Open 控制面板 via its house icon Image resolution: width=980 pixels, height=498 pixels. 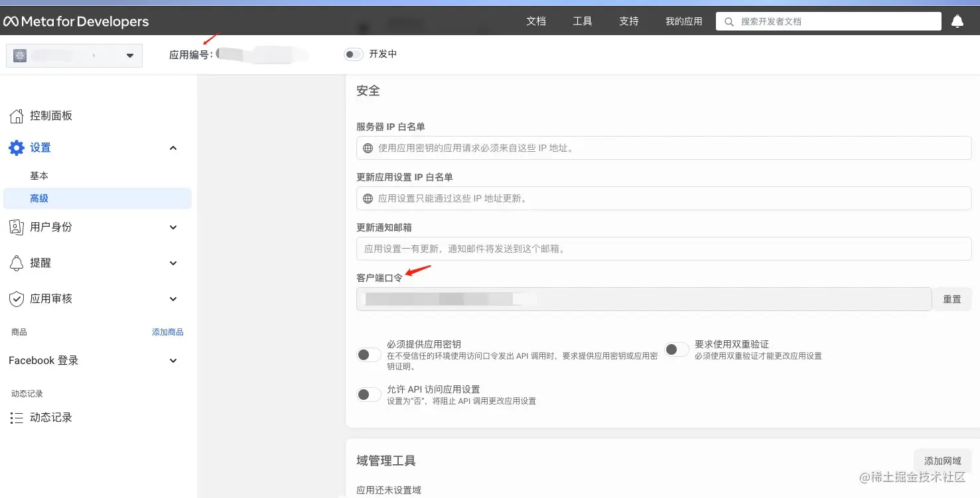tap(17, 116)
